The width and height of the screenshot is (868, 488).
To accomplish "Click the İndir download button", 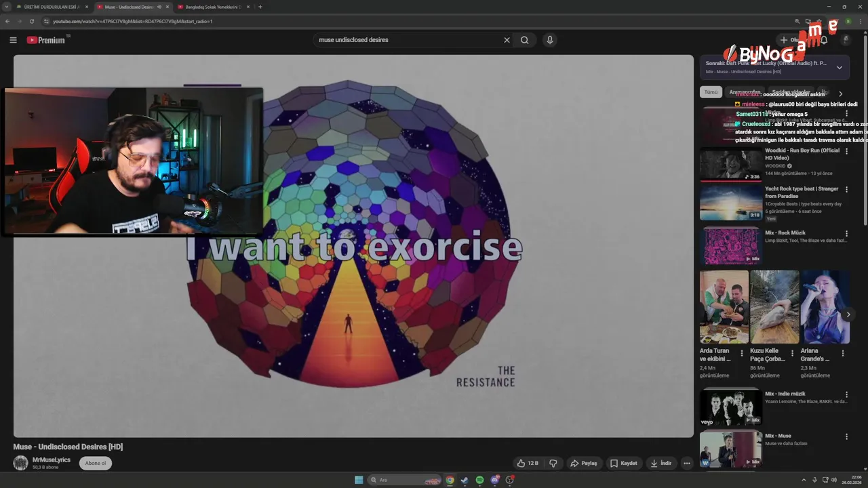I will (661, 464).
